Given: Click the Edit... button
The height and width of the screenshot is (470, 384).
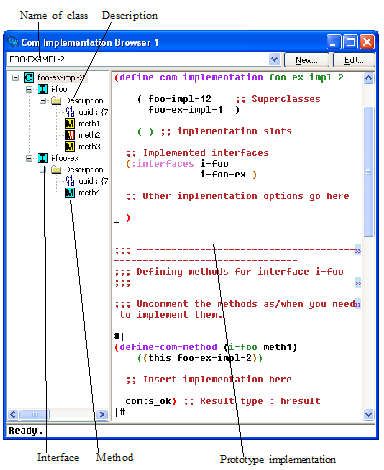Looking at the screenshot, I should coord(354,60).
